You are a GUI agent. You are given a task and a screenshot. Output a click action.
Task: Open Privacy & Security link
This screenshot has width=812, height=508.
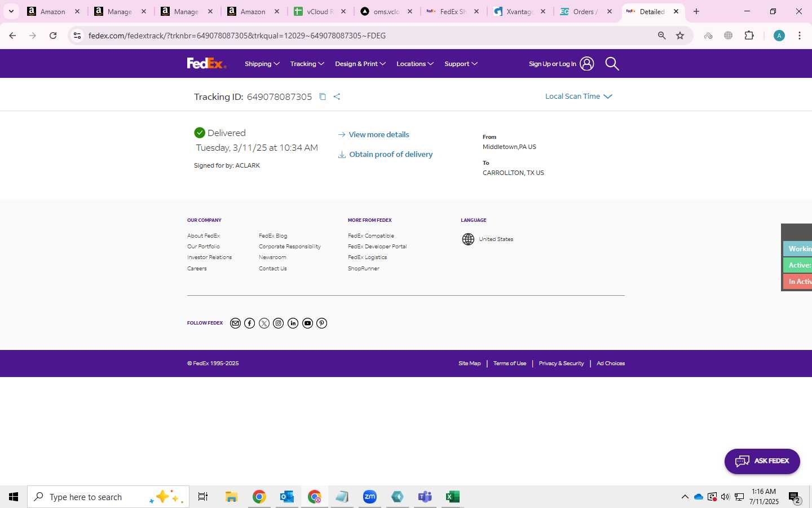(562, 364)
